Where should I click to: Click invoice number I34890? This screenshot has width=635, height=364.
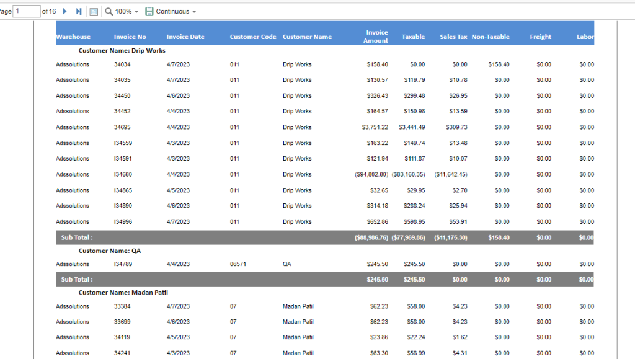123,206
